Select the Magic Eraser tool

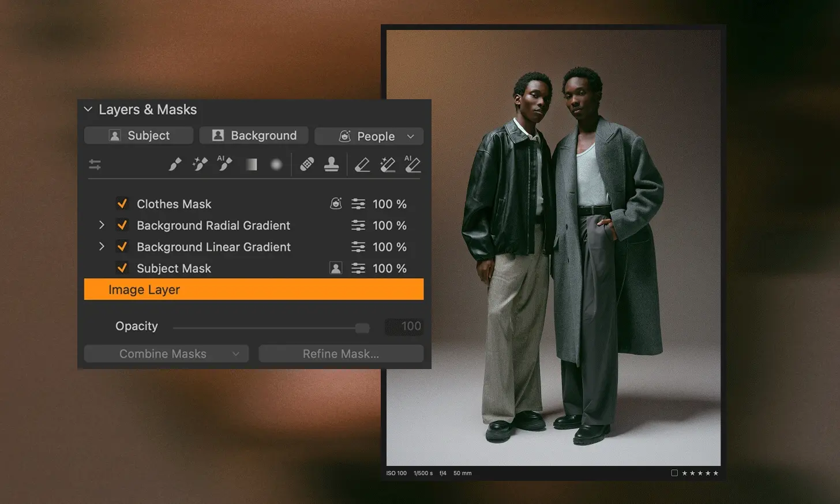pyautogui.click(x=387, y=164)
